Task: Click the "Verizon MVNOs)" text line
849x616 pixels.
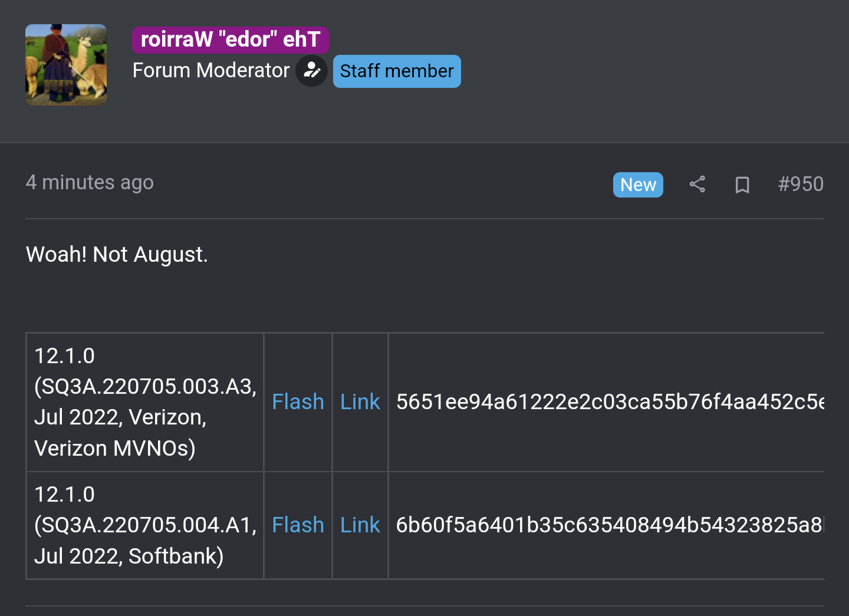Action: [x=115, y=449]
